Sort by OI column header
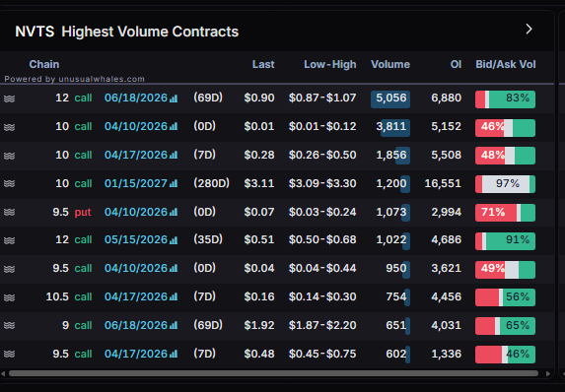Image resolution: width=565 pixels, height=392 pixels. pos(456,64)
